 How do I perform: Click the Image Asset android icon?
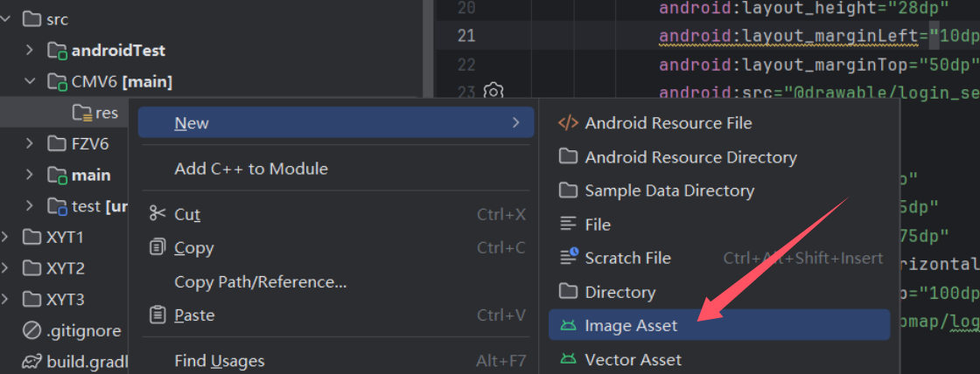tap(569, 326)
